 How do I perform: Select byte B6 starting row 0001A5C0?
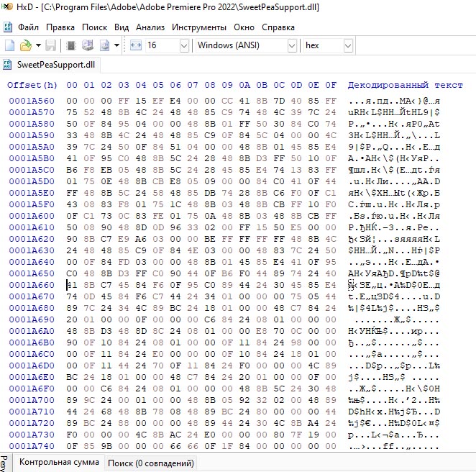point(72,170)
